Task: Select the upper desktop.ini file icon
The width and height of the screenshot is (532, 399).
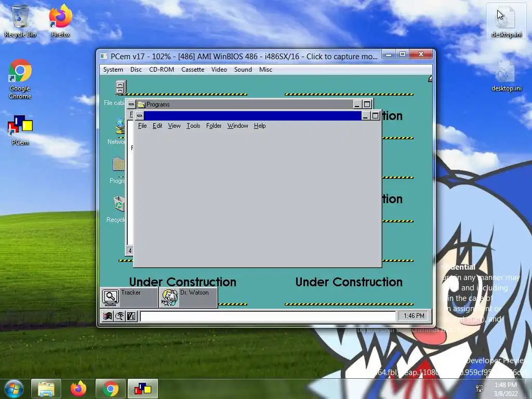Action: click(x=506, y=21)
